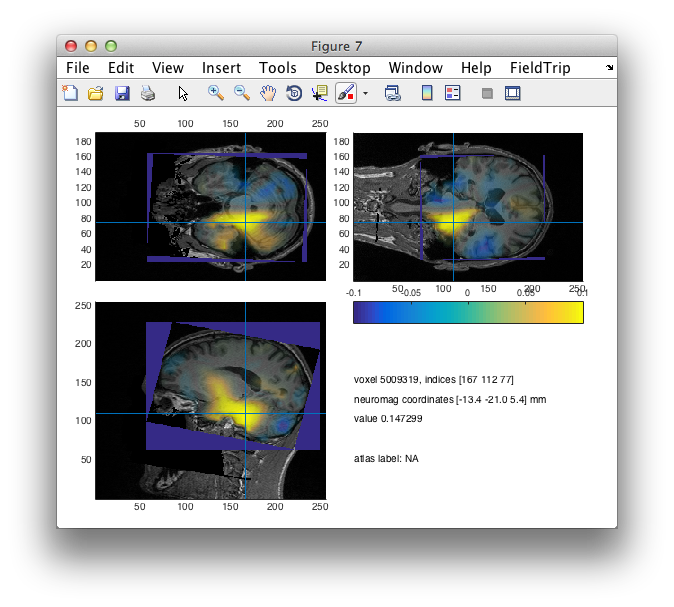Screen dimensions: 674x607
Task: Click the Insert Legend toolbar button
Action: pos(452,93)
